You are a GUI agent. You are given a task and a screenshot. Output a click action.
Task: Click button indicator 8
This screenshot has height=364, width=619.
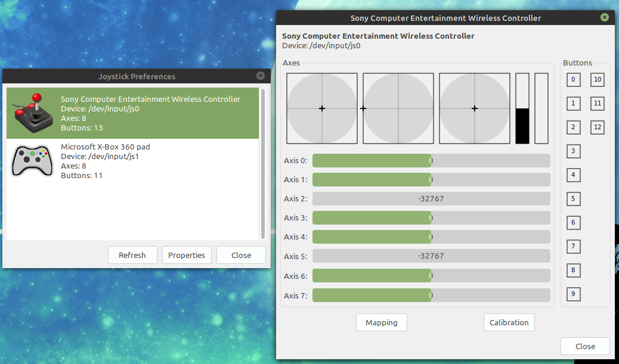tap(573, 270)
